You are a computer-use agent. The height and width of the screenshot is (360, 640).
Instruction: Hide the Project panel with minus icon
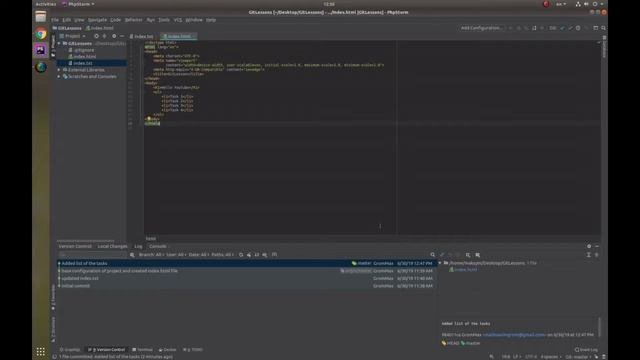point(122,36)
